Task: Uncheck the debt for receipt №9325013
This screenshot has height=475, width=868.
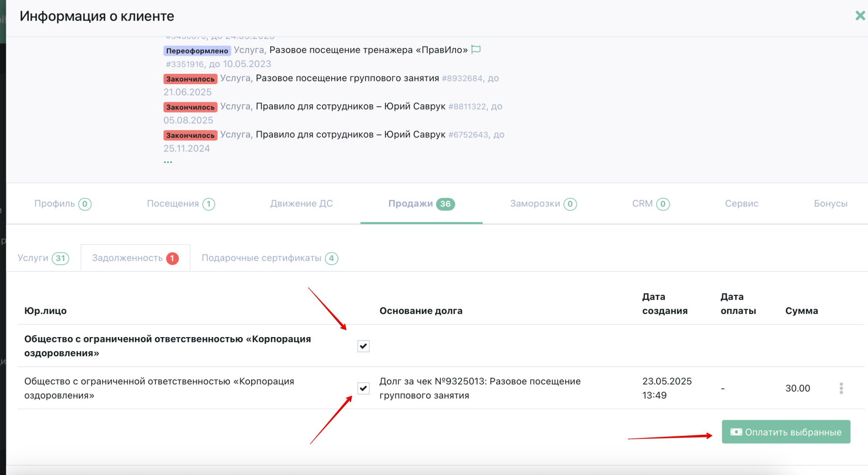Action: click(x=363, y=388)
